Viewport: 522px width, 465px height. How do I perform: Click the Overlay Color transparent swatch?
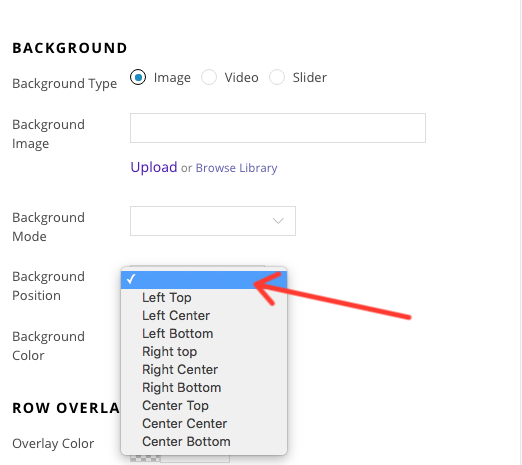[x=145, y=459]
